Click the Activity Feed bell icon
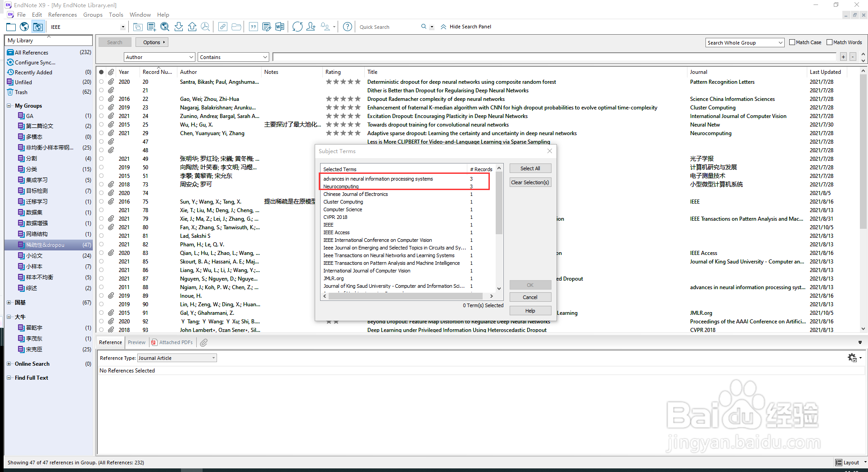The image size is (868, 472). (325, 27)
